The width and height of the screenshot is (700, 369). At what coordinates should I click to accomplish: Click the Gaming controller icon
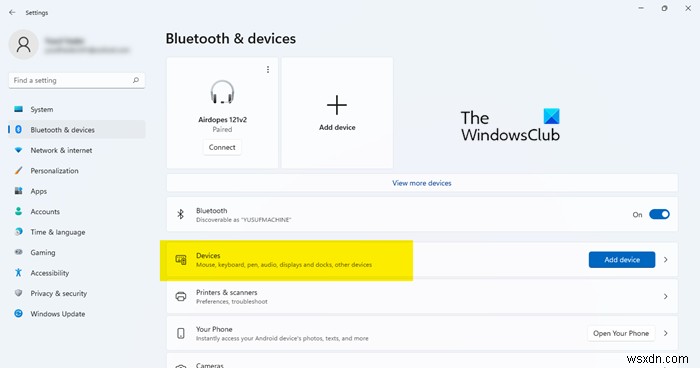click(x=18, y=252)
